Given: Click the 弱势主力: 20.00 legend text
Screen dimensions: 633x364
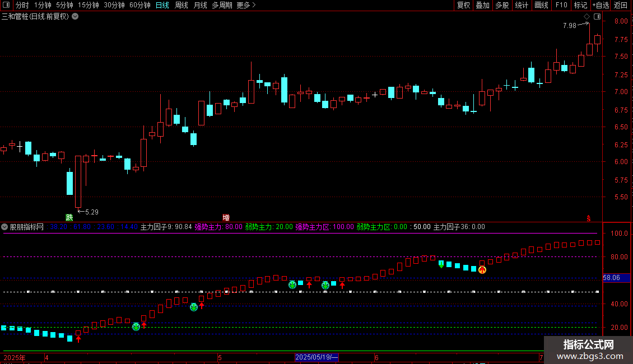Looking at the screenshot, I should pos(269,227).
